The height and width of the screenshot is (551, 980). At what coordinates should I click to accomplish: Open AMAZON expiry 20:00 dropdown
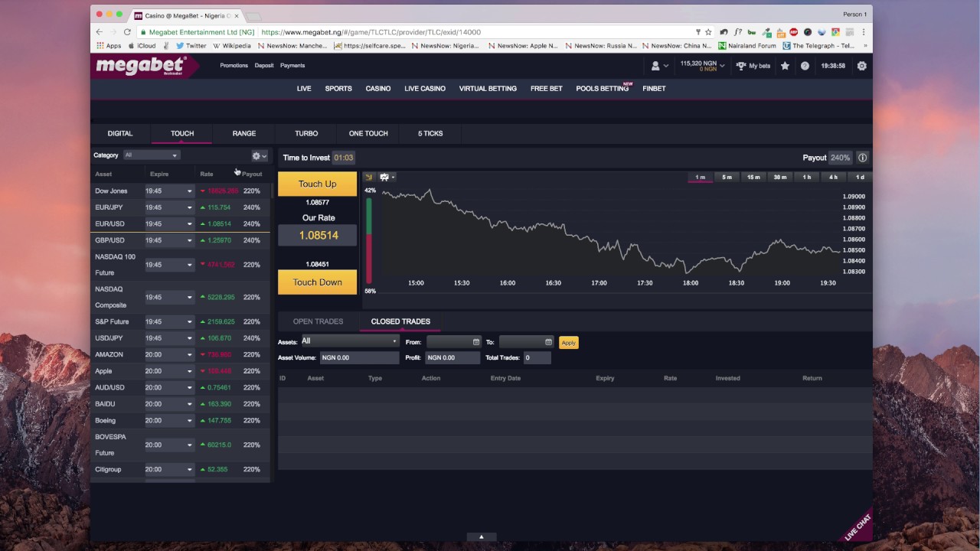pyautogui.click(x=169, y=354)
